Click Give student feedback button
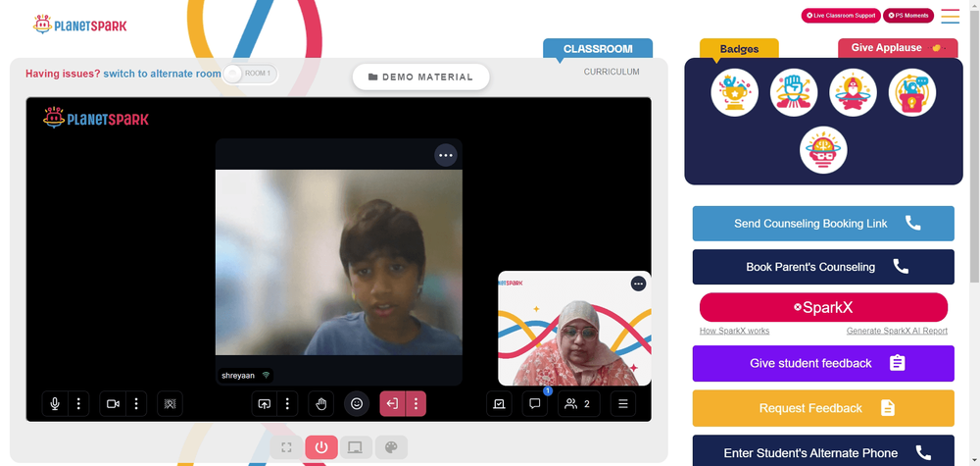 (x=823, y=363)
